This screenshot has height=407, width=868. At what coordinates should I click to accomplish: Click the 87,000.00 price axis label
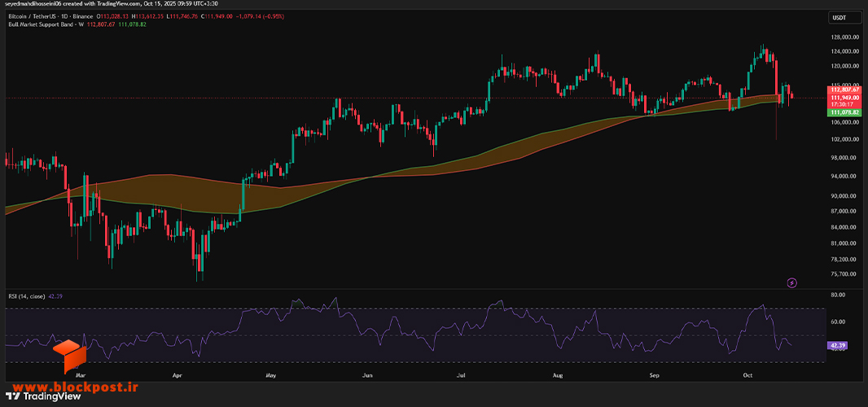pos(843,212)
